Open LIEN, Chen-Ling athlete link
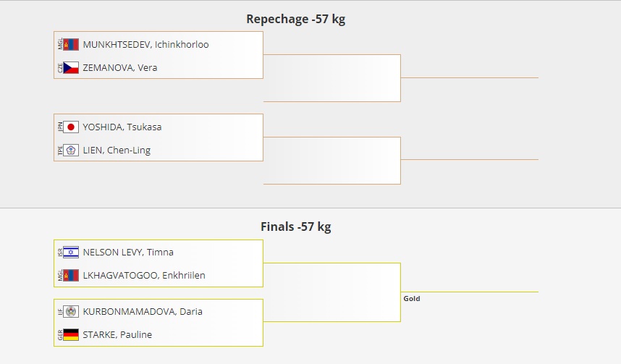The image size is (621, 364). click(x=117, y=151)
